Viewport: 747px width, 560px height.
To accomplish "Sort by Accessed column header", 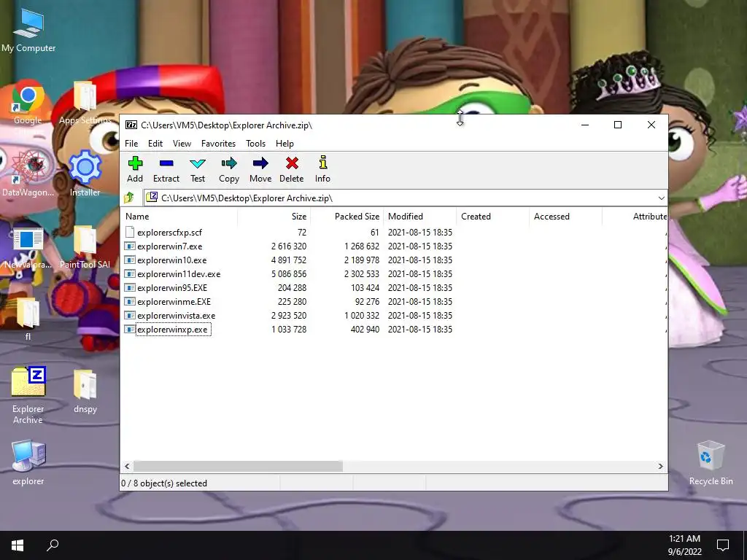I will click(565, 216).
